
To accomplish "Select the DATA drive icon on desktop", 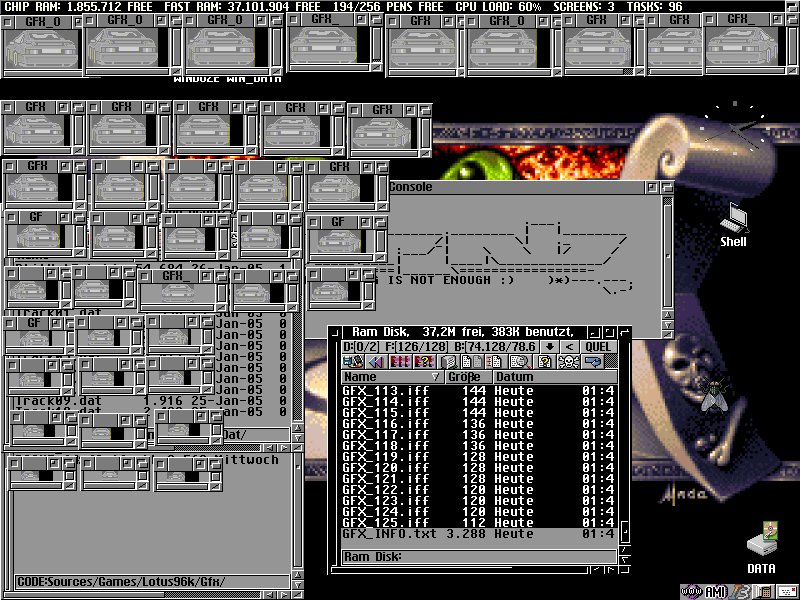I will click(761, 547).
